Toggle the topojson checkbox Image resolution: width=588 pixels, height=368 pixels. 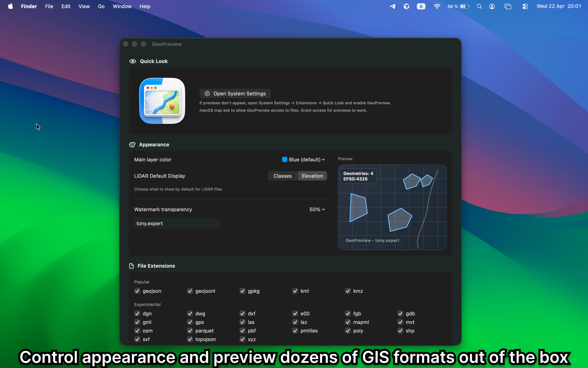tap(190, 339)
